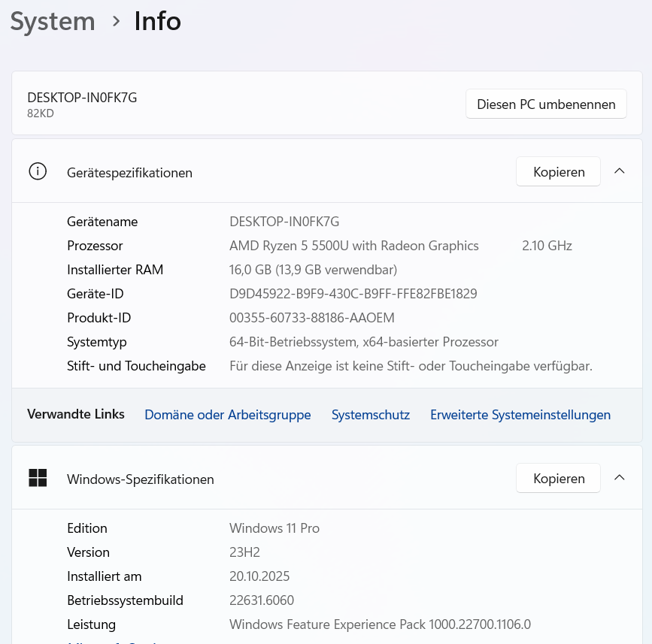Click the info icon beside Gerätespezifikationen
This screenshot has height=644, width=652.
coord(38,171)
